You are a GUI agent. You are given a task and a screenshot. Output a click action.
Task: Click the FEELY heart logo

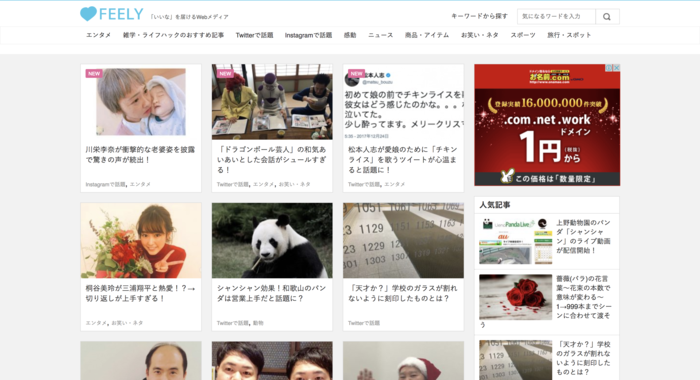point(112,14)
